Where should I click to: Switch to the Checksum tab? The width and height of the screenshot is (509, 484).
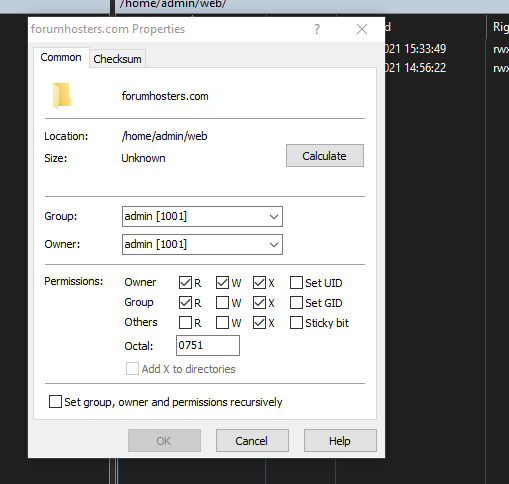[x=117, y=59]
